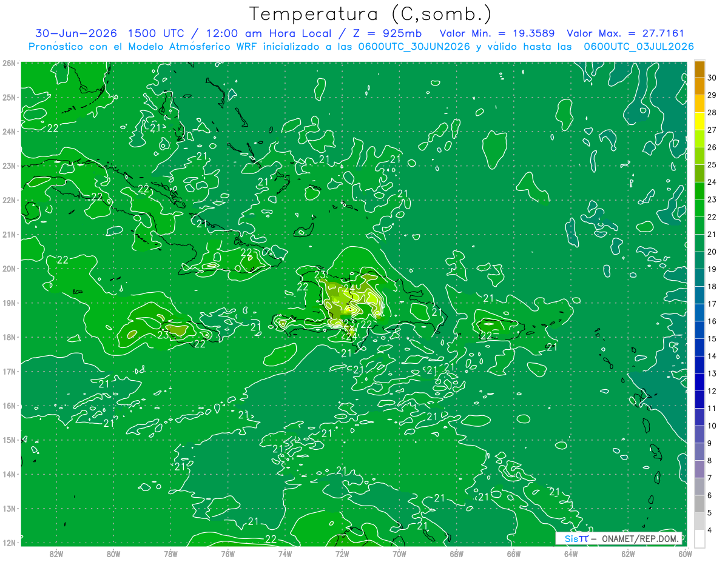
Task: Click the '68W' longitude label
Action: point(456,554)
